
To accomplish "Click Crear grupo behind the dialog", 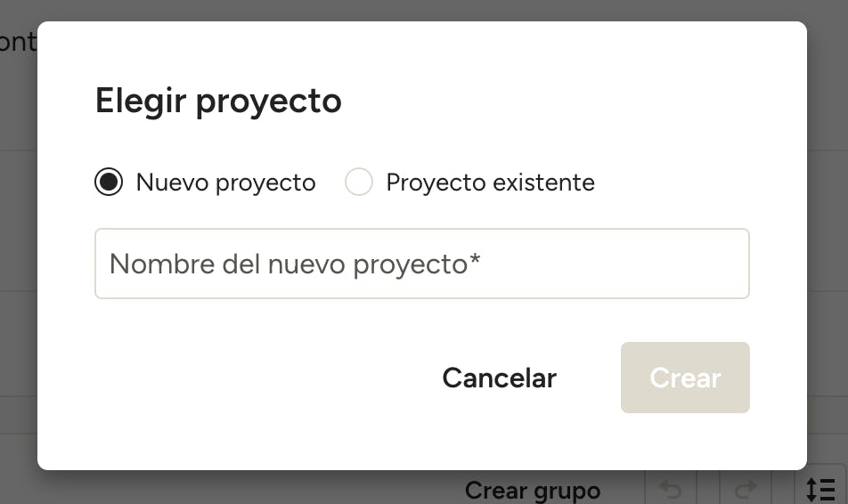I will tap(532, 490).
